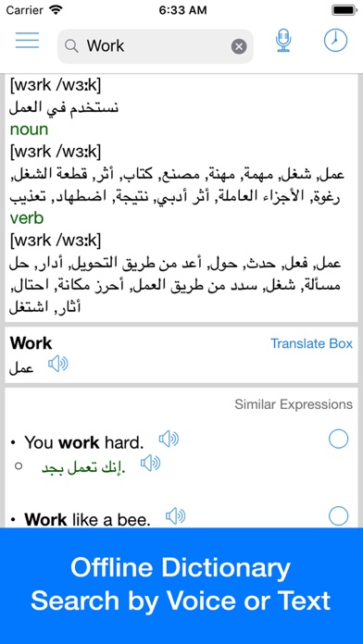363x644 pixels.
Task: Click the search field containing "Work"
Action: point(156,46)
